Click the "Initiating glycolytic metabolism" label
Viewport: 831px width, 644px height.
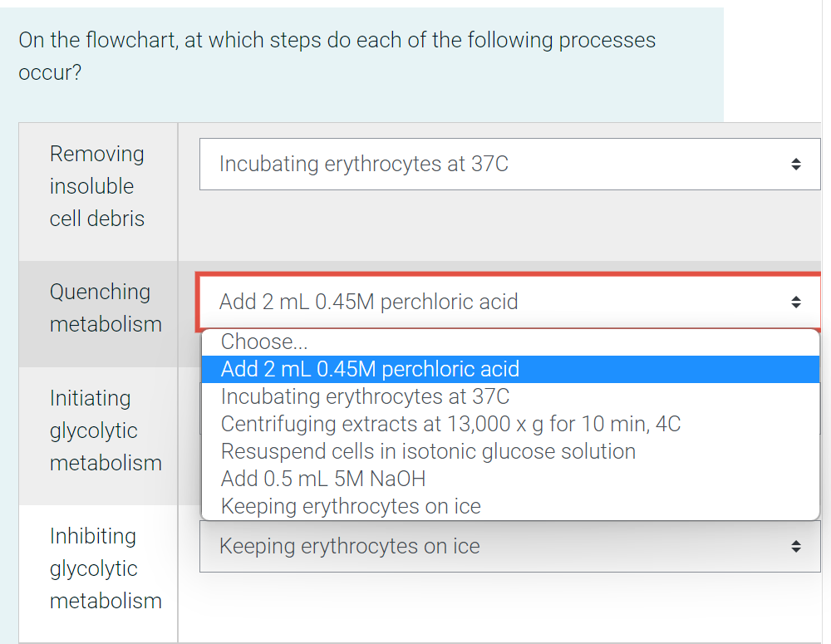pyautogui.click(x=105, y=430)
